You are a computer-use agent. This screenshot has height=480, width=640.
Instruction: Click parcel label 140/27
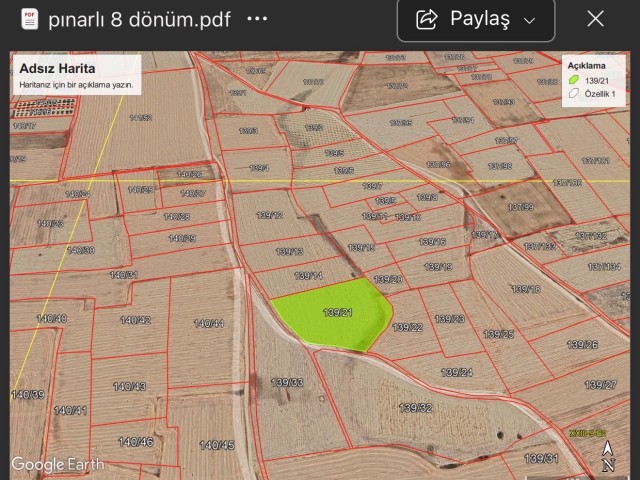tap(193, 193)
